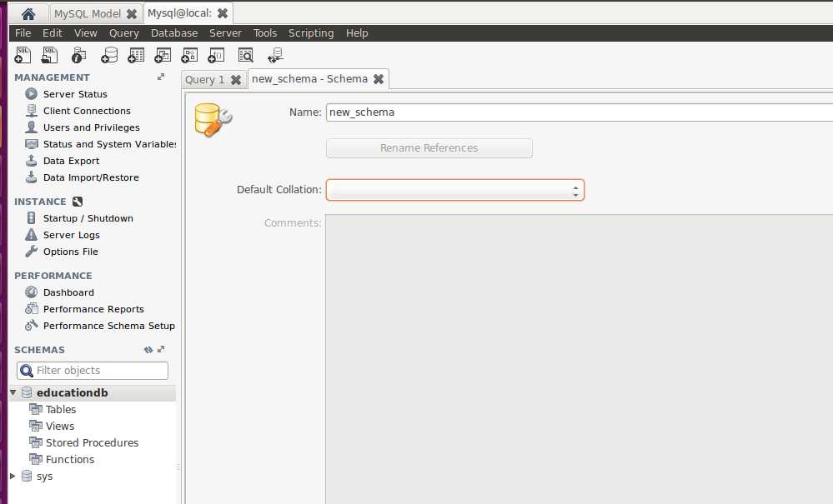This screenshot has height=504, width=833.
Task: Open the Query menu
Action: pyautogui.click(x=123, y=32)
